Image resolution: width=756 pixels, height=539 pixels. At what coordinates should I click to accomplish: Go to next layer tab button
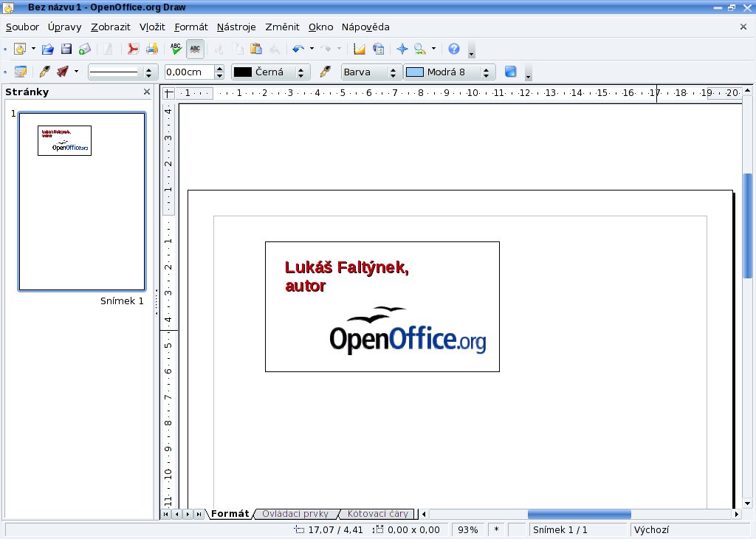188,515
